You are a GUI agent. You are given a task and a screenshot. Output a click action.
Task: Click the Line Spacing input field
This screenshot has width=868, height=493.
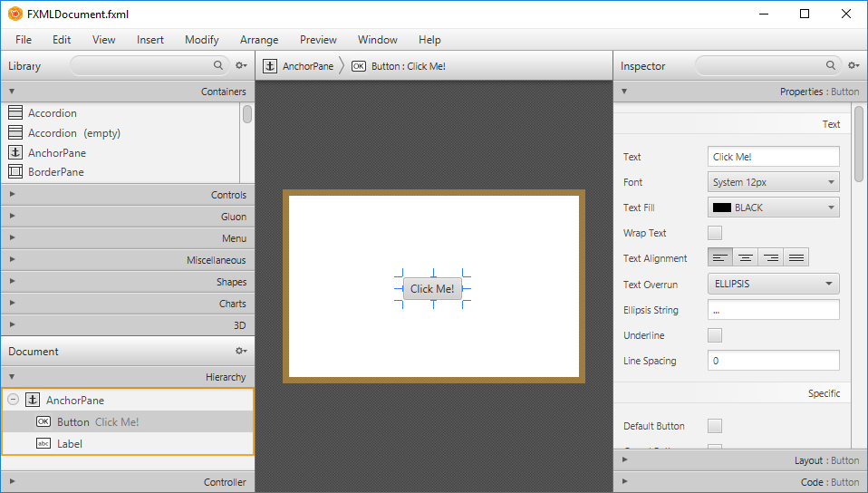tap(773, 361)
